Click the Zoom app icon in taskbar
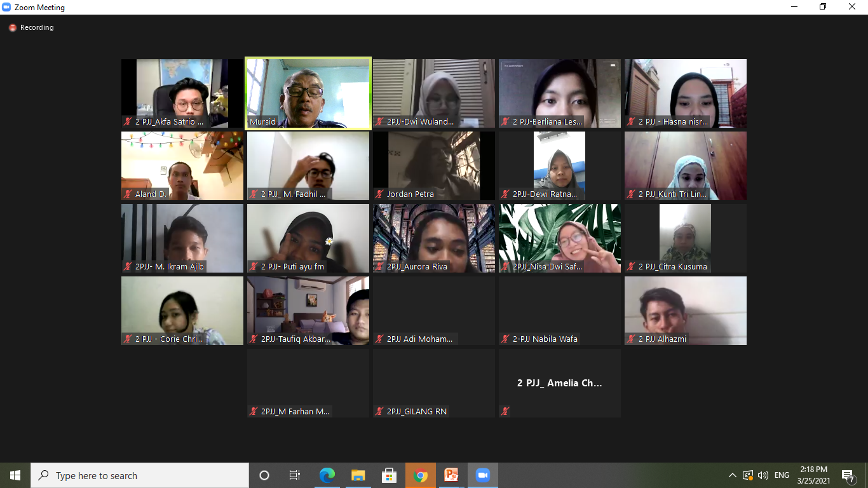Image resolution: width=868 pixels, height=488 pixels. [482, 475]
